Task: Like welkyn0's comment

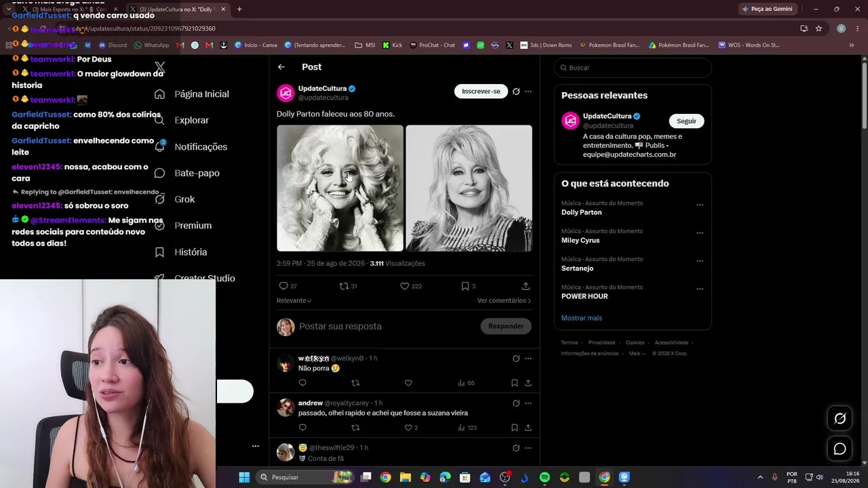Action: point(408,383)
